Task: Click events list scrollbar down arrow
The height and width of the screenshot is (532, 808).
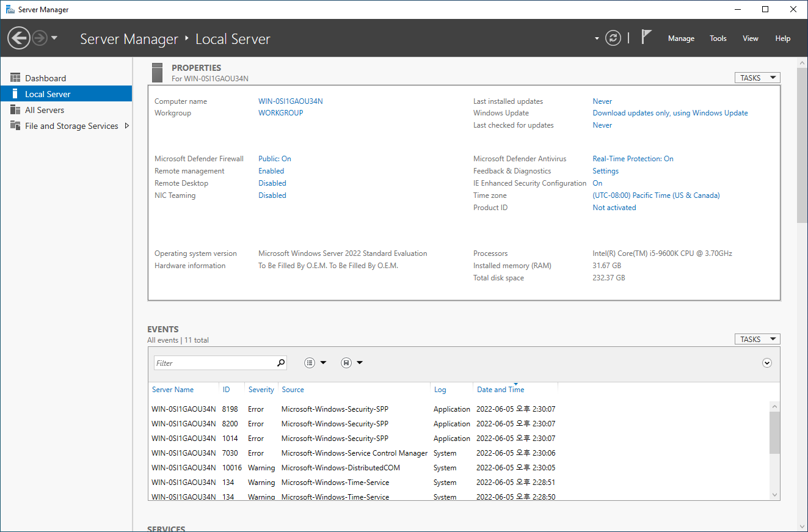Action: (x=774, y=495)
